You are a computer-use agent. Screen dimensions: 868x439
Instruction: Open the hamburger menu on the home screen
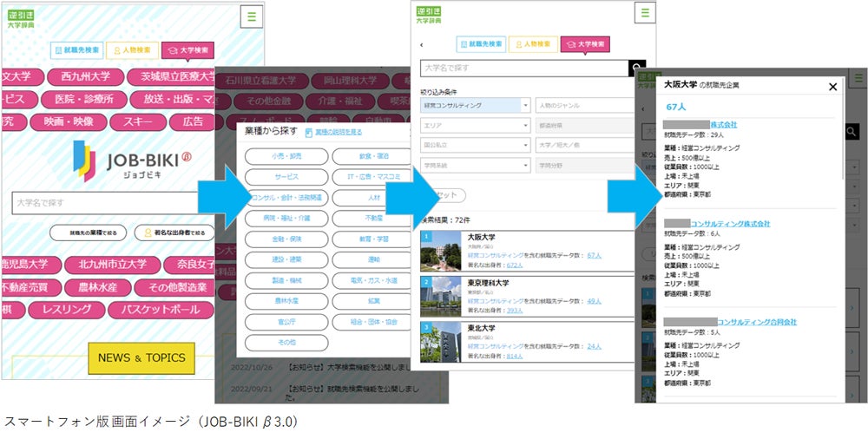252,16
